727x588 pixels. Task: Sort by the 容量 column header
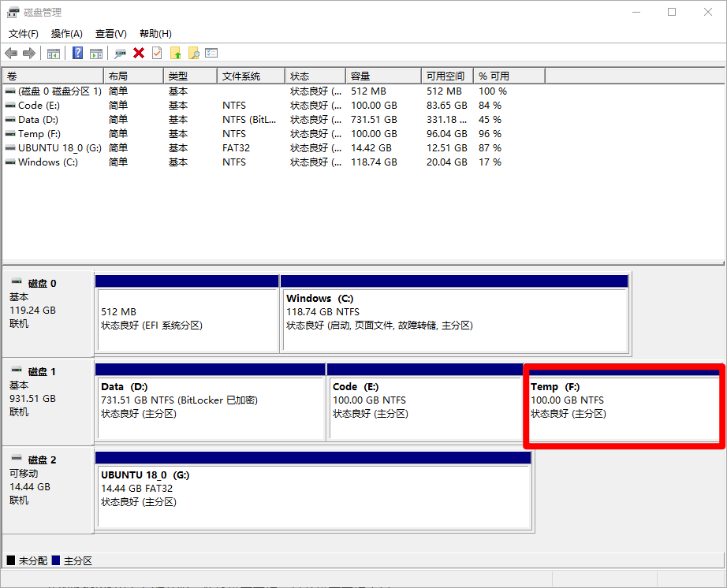(383, 76)
